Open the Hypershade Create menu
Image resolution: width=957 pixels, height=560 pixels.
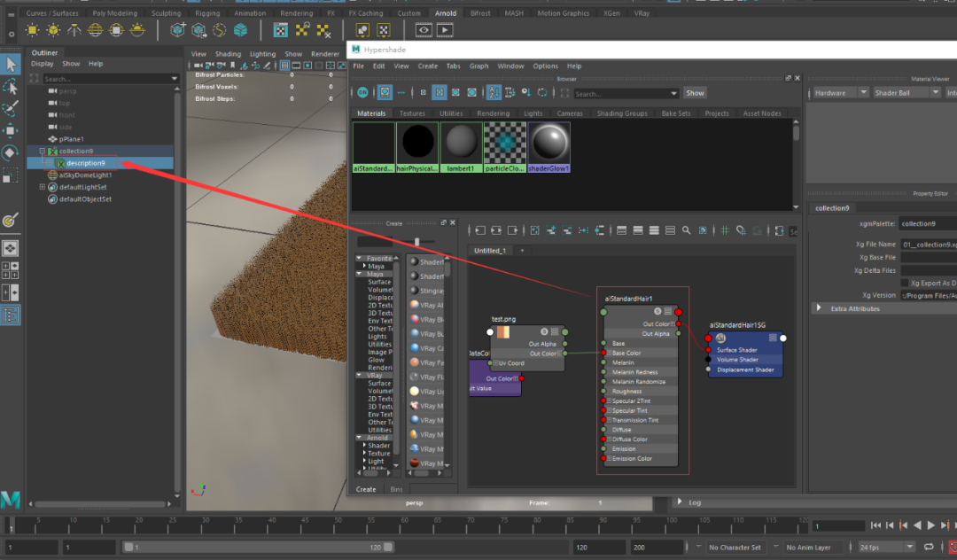click(x=427, y=66)
